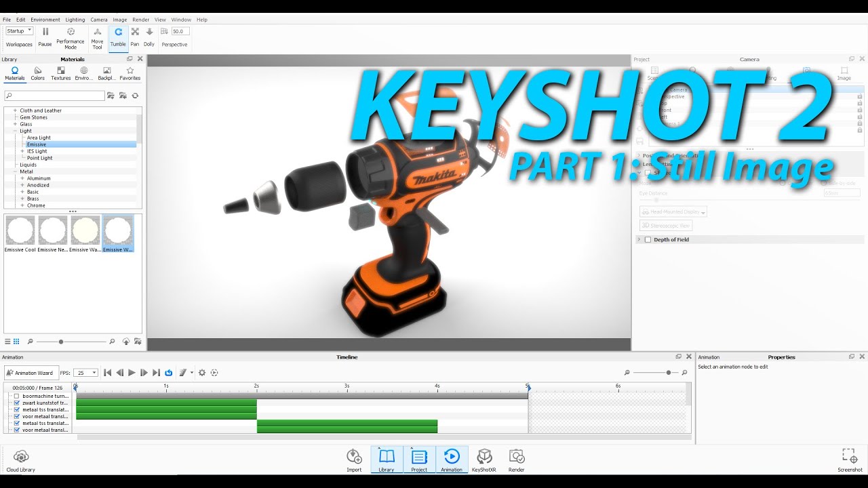Switch to the Textures library tab
Image resolution: width=868 pixels, height=488 pixels.
[60, 74]
